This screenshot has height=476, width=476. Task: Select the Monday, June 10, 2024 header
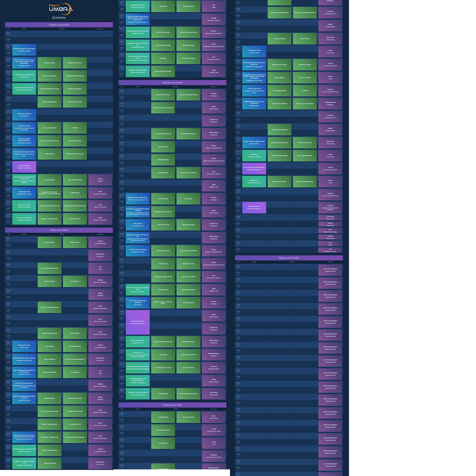click(289, 258)
